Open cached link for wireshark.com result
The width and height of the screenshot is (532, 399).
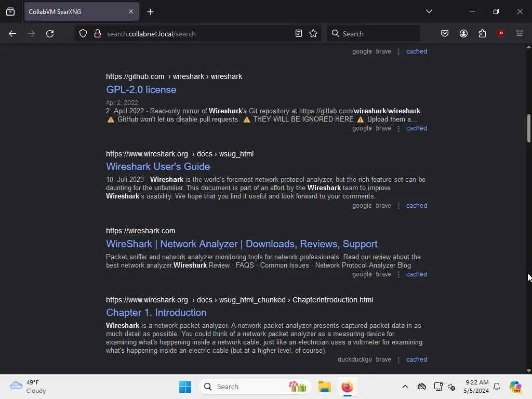(417, 274)
